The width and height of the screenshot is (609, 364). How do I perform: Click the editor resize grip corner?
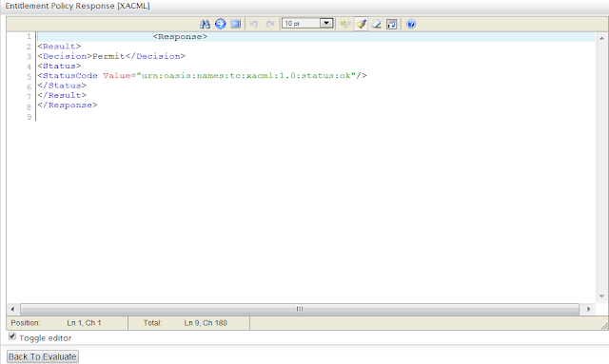click(x=605, y=326)
